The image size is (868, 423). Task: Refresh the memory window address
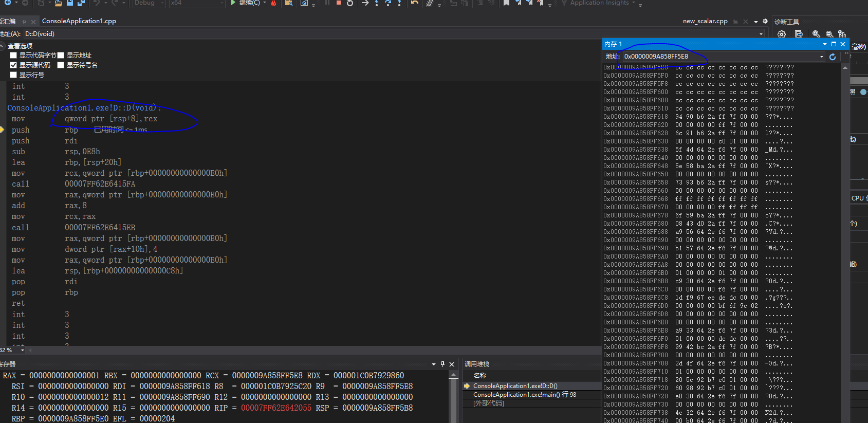[833, 57]
